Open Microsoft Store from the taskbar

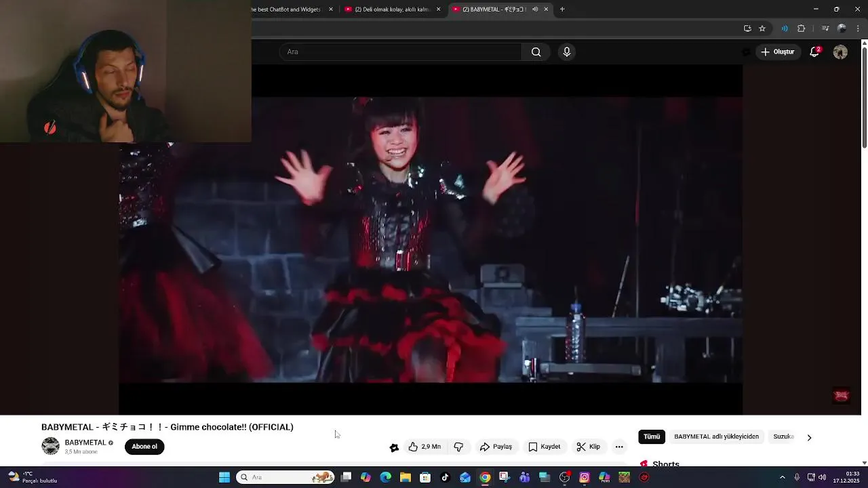[x=425, y=477]
